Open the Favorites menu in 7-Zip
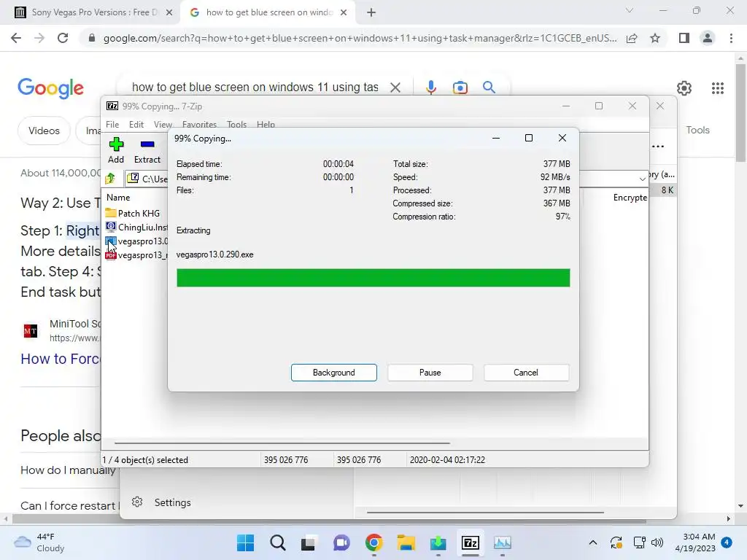The width and height of the screenshot is (747, 560). point(199,124)
